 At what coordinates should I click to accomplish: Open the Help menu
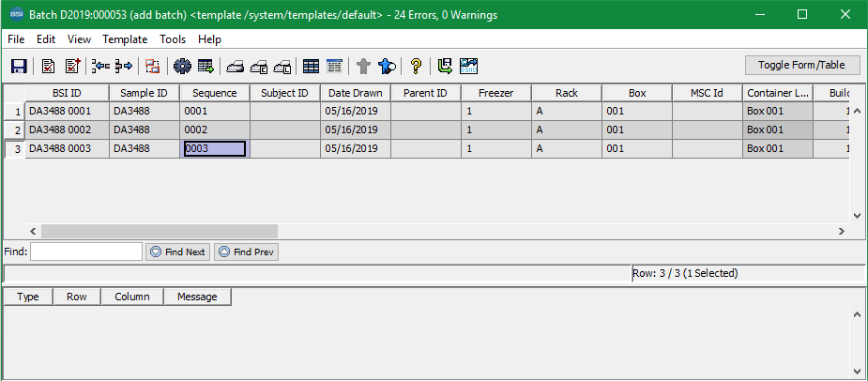(210, 39)
